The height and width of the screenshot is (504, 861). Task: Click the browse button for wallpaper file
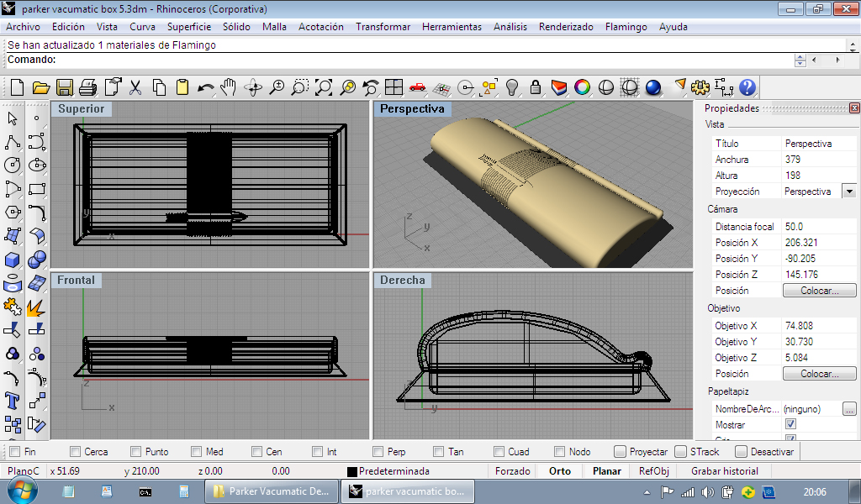coord(849,409)
